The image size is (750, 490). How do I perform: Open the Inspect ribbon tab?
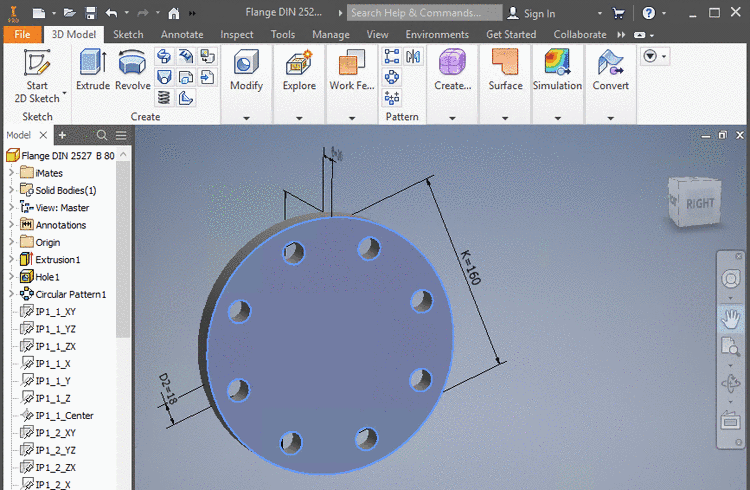pyautogui.click(x=237, y=34)
